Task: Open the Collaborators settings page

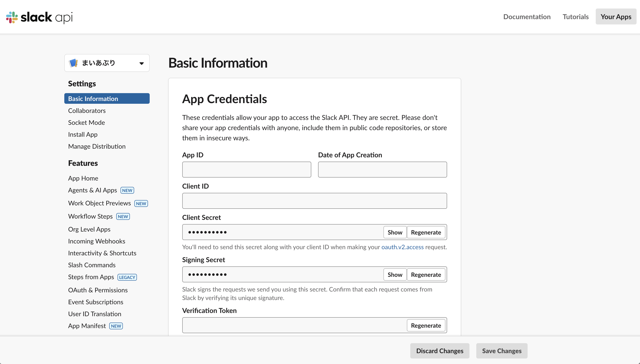Action: (x=87, y=110)
